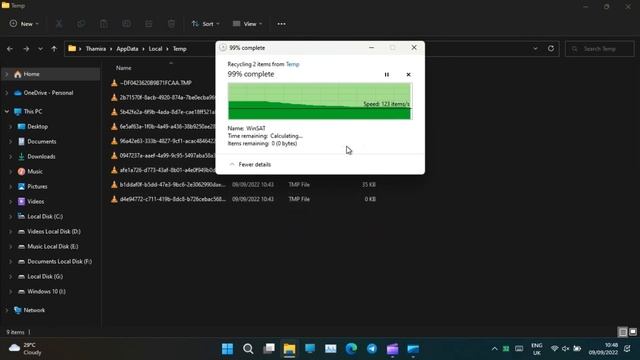Open Pictures in the navigation pane

pos(37,187)
